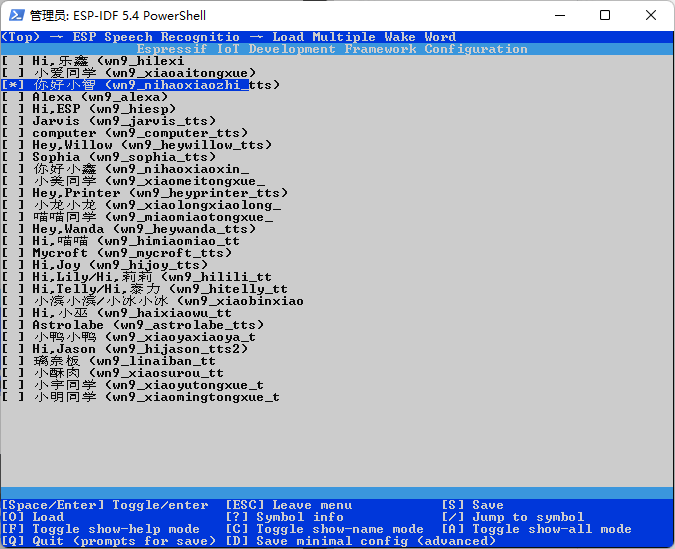The height and width of the screenshot is (549, 675).
Task: Click [A] Toggle show-all mode hint
Action: click(537, 529)
